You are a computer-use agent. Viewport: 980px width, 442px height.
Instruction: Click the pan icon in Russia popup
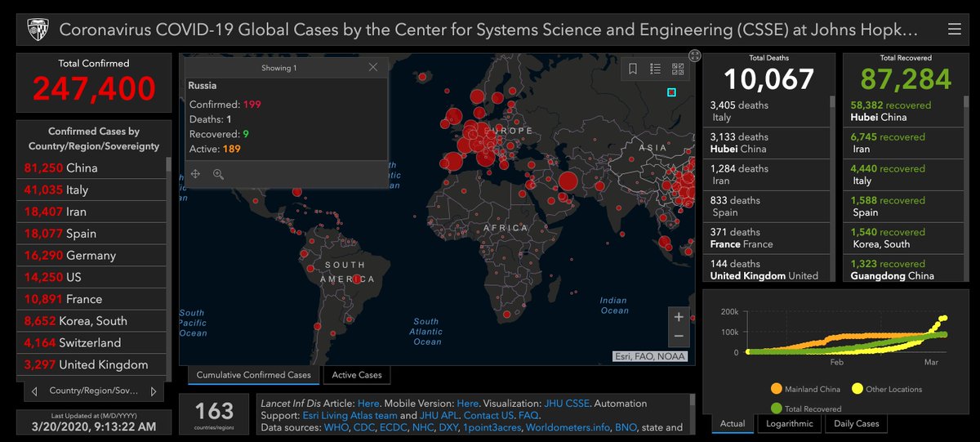pyautogui.click(x=195, y=174)
